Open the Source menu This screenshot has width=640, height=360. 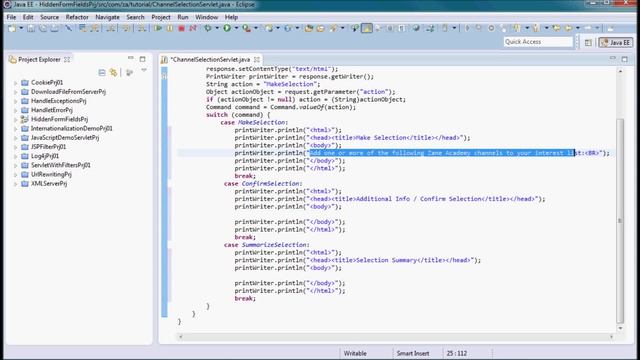(49, 17)
